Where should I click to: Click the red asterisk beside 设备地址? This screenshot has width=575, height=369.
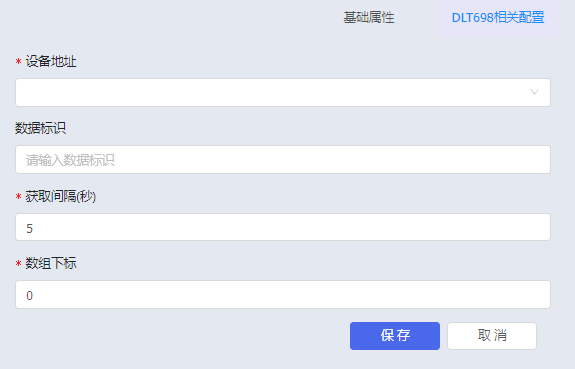18,62
